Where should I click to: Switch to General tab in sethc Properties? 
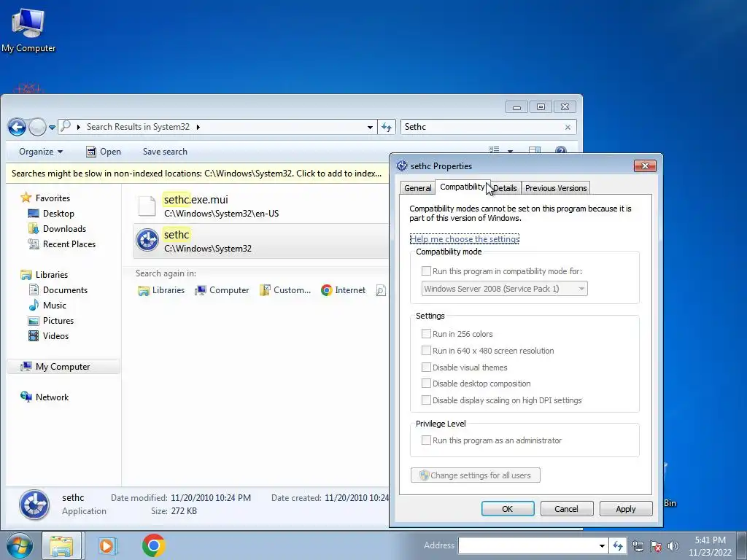click(x=418, y=188)
